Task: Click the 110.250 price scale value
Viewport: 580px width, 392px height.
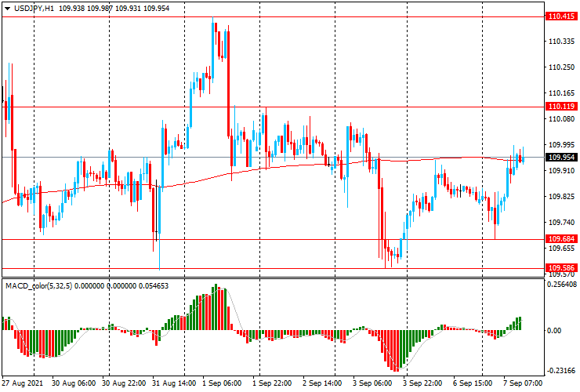Action: [x=561, y=67]
